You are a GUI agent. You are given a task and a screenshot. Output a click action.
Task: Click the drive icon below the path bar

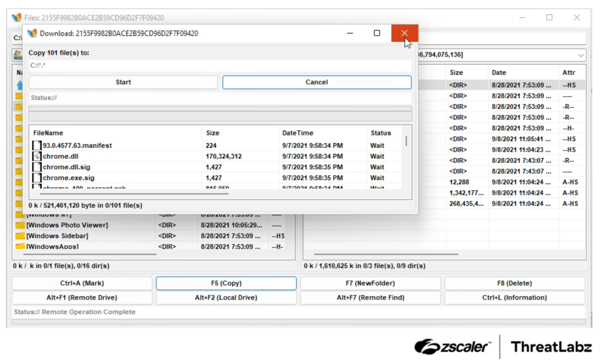pyautogui.click(x=17, y=55)
